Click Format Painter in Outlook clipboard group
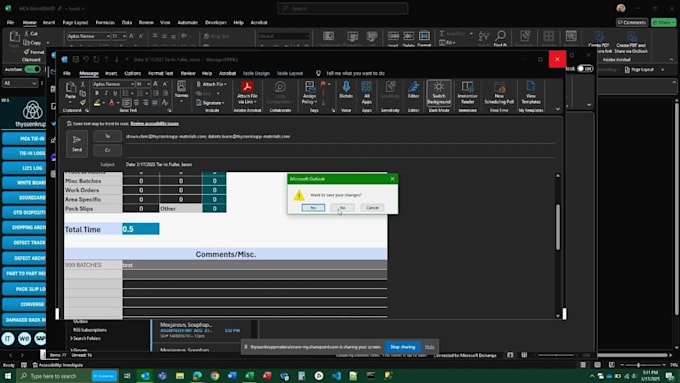Viewport: 680px width, 383px height. (82, 102)
